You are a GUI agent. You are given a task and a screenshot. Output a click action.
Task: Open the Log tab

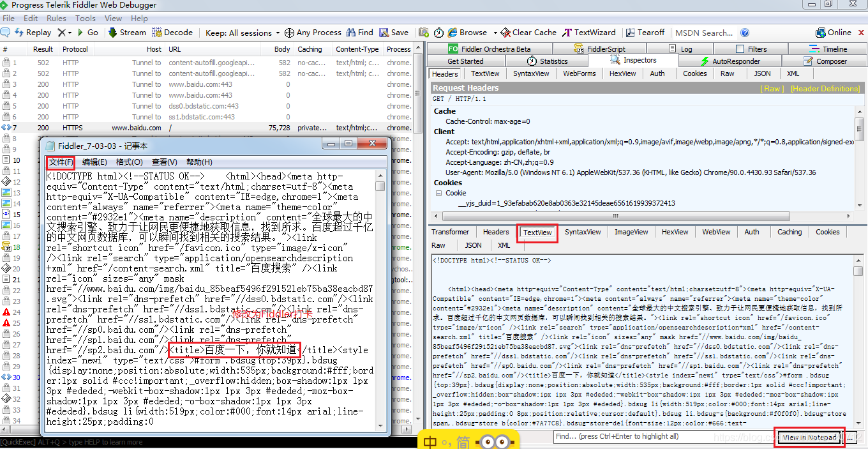[x=680, y=49]
